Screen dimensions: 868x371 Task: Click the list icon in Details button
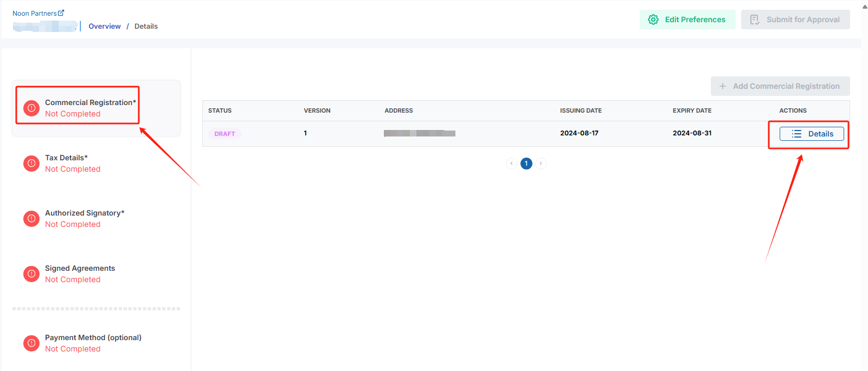(x=796, y=134)
